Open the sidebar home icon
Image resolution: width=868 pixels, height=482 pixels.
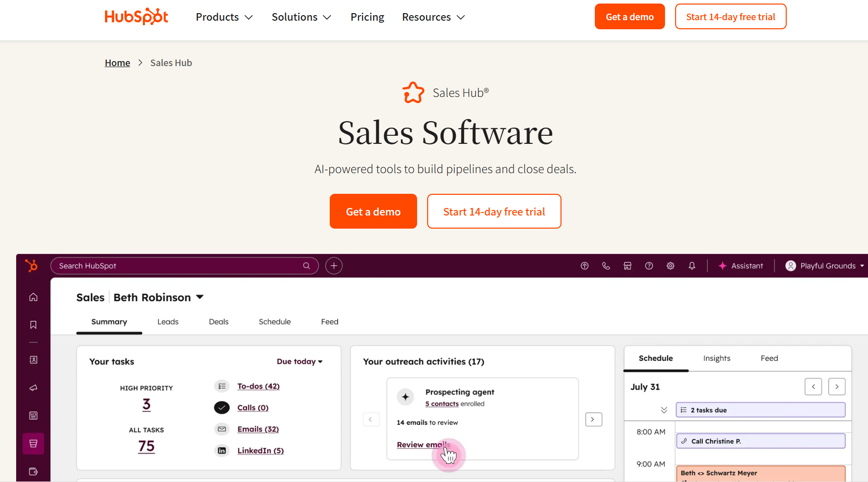click(x=33, y=297)
